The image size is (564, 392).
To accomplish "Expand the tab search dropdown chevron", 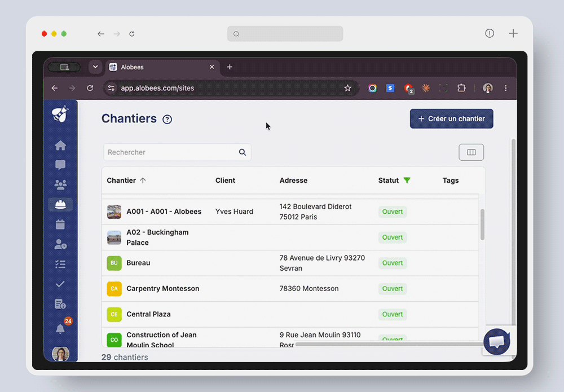I will [x=95, y=67].
